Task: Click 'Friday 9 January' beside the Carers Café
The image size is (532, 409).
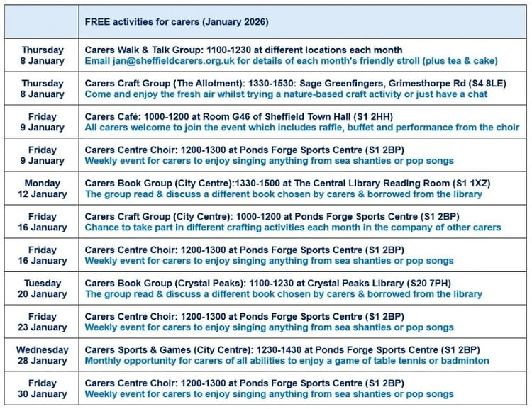Action: (42, 122)
